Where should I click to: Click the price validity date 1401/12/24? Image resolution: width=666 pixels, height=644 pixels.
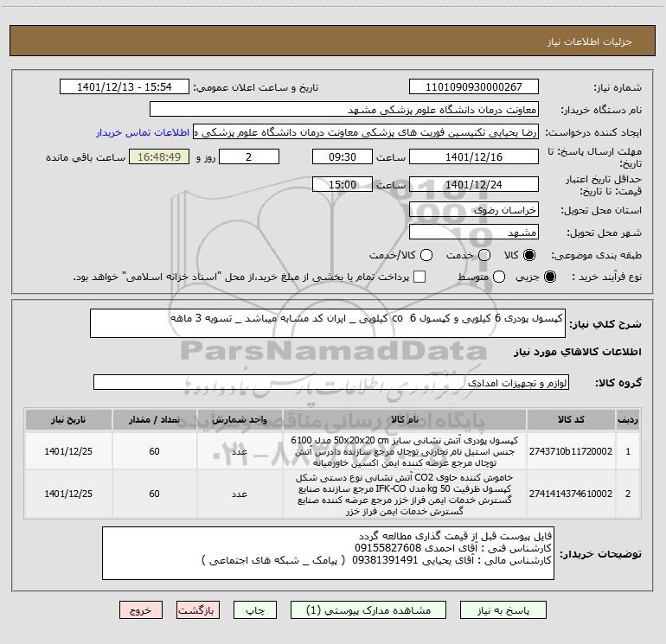(x=474, y=184)
